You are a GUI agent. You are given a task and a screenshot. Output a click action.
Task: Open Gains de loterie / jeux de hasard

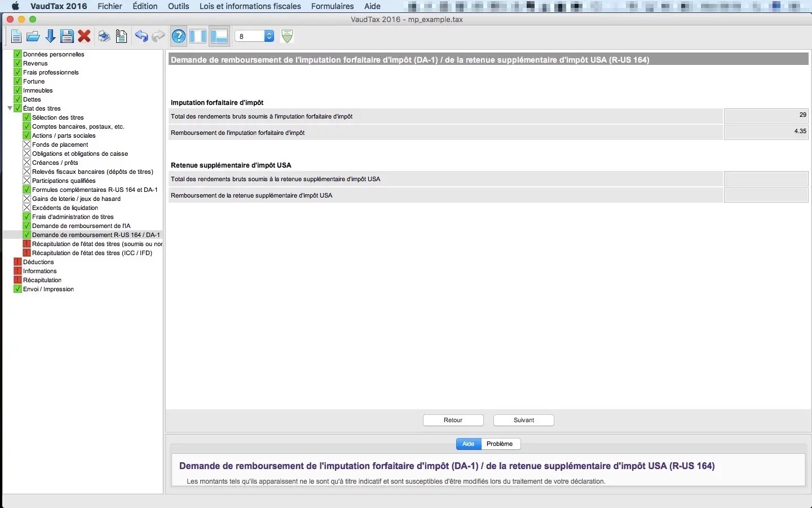click(x=76, y=199)
